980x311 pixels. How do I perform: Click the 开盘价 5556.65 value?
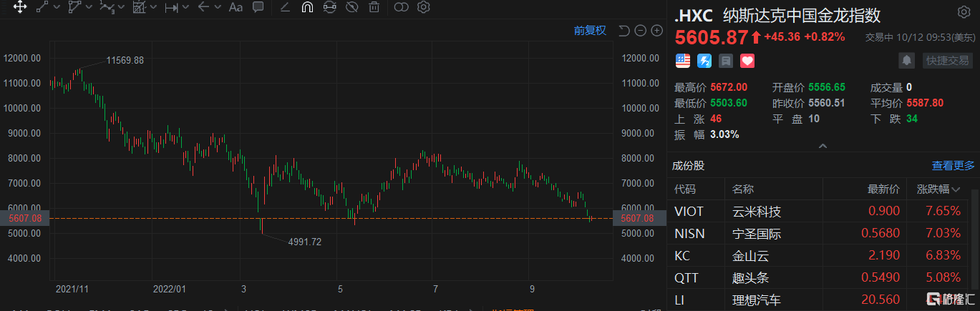(x=827, y=87)
